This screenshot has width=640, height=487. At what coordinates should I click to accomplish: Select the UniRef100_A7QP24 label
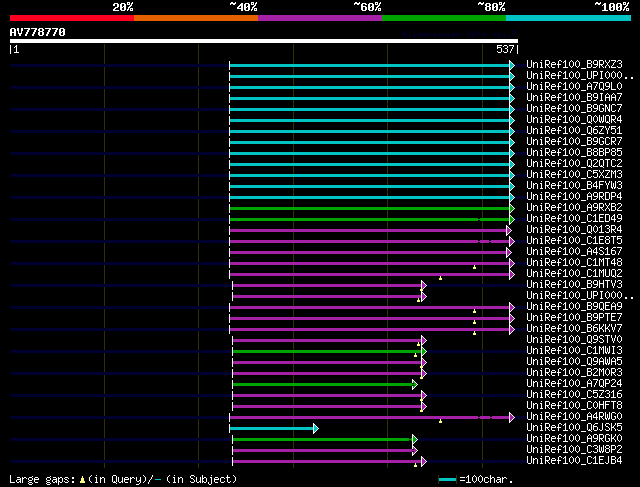[574, 384]
